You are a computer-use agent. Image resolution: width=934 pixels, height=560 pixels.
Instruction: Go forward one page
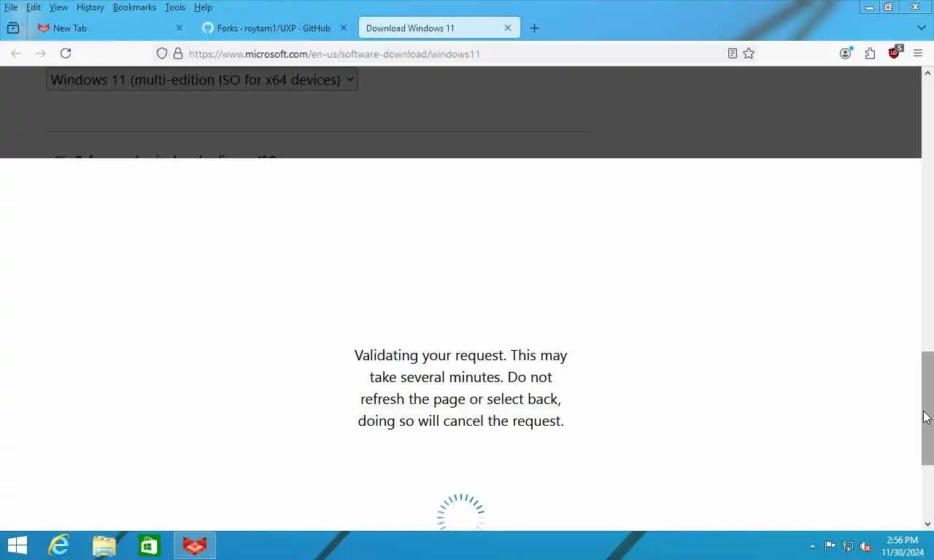[x=41, y=53]
